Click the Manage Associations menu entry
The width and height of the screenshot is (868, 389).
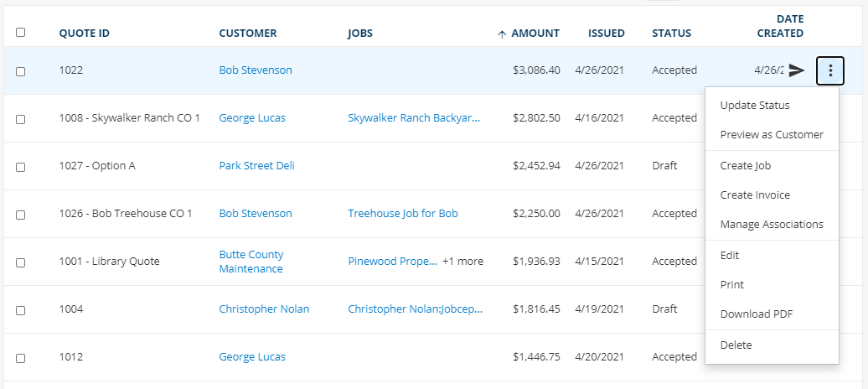click(x=772, y=225)
